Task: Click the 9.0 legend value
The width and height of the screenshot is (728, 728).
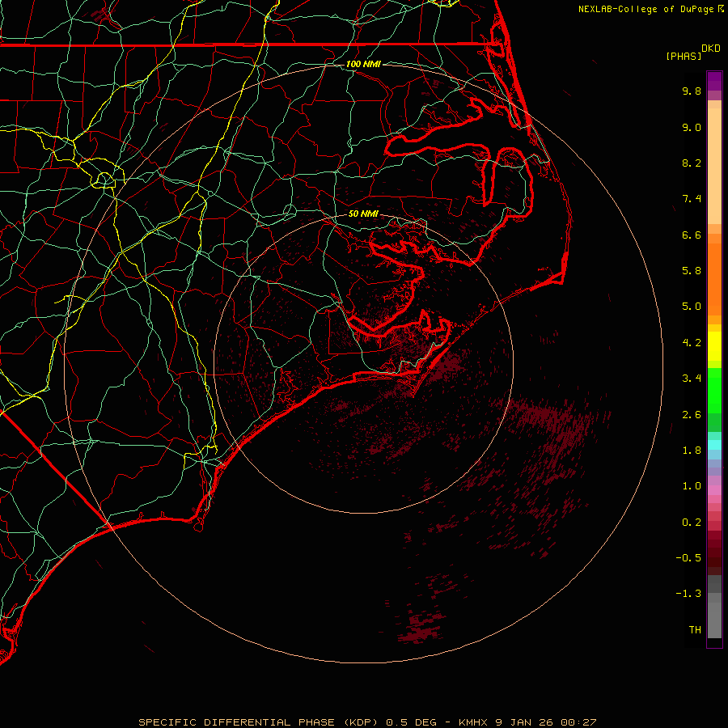Action: 692,127
